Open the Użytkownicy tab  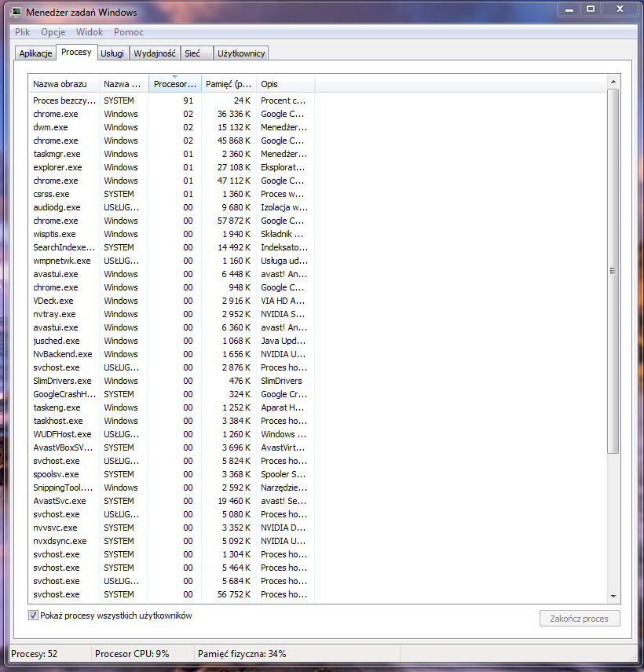[x=242, y=53]
